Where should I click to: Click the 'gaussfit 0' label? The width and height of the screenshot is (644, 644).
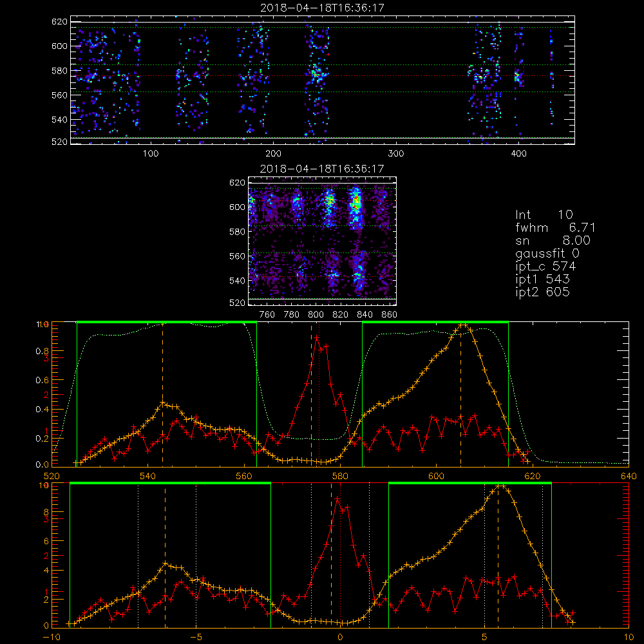pyautogui.click(x=547, y=253)
